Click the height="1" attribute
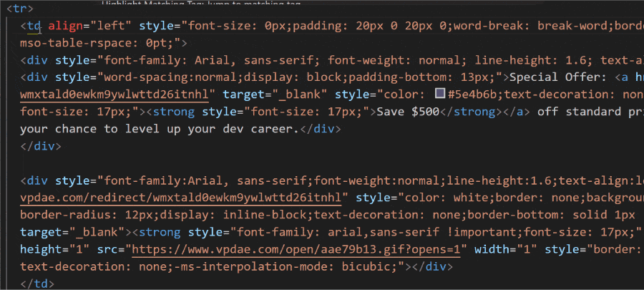Screen dimensions: 644x290 (x=54, y=249)
